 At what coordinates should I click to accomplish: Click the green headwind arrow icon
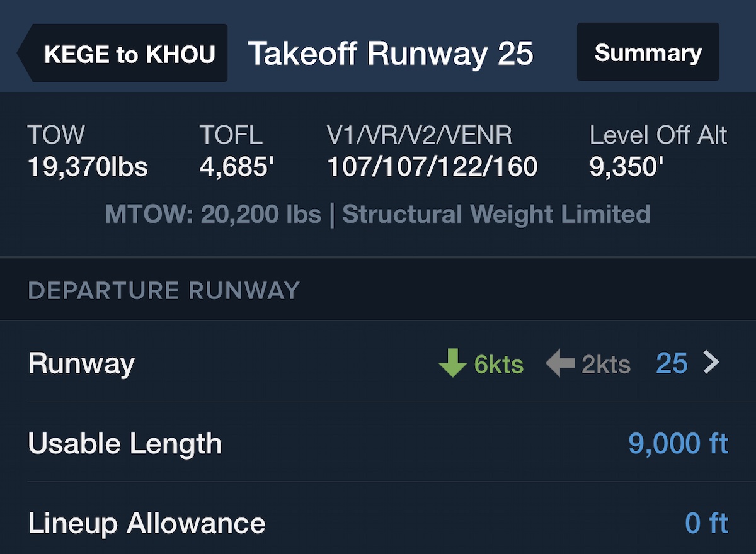click(452, 364)
